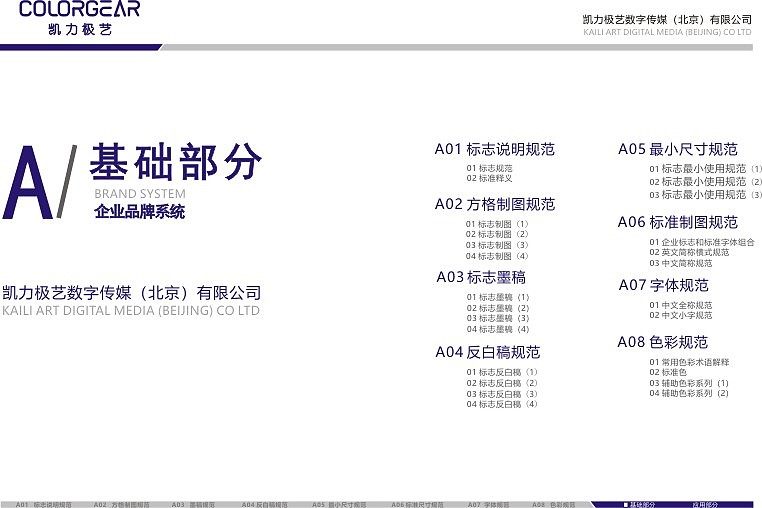
Task: Select '03 标志制图（3）' entry
Action: click(497, 245)
